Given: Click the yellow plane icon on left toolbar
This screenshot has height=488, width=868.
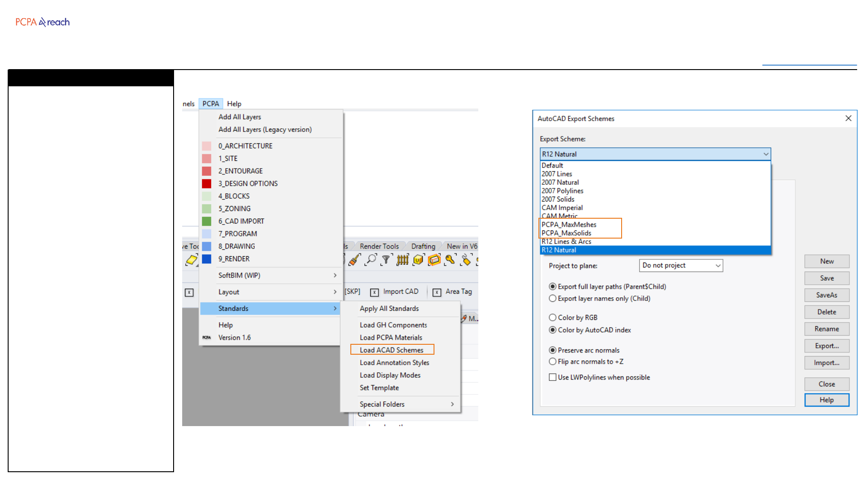Looking at the screenshot, I should pos(192,260).
